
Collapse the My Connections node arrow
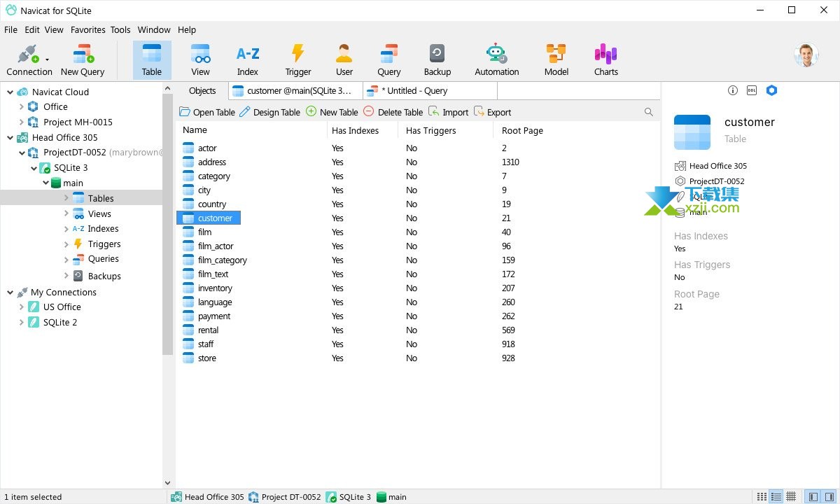click(10, 292)
